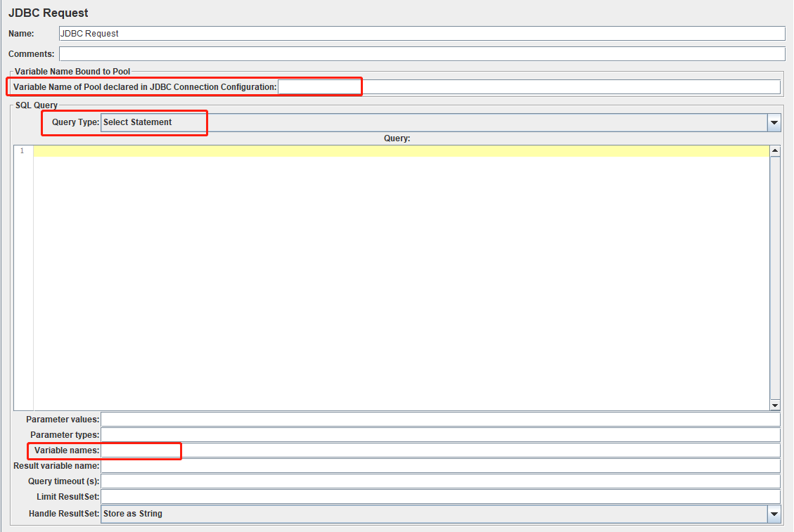
Task: Click the 'JDBC Request' heading text
Action: (48, 13)
